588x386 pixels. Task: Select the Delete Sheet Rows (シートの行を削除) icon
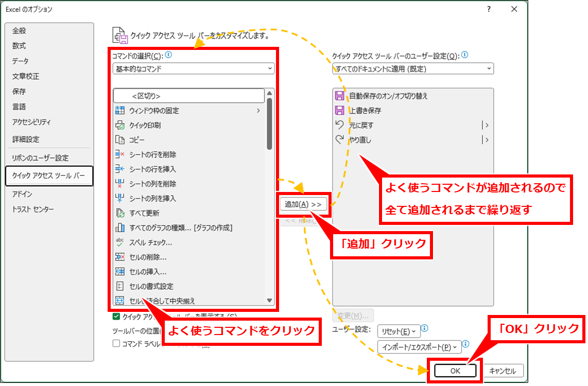pyautogui.click(x=120, y=154)
